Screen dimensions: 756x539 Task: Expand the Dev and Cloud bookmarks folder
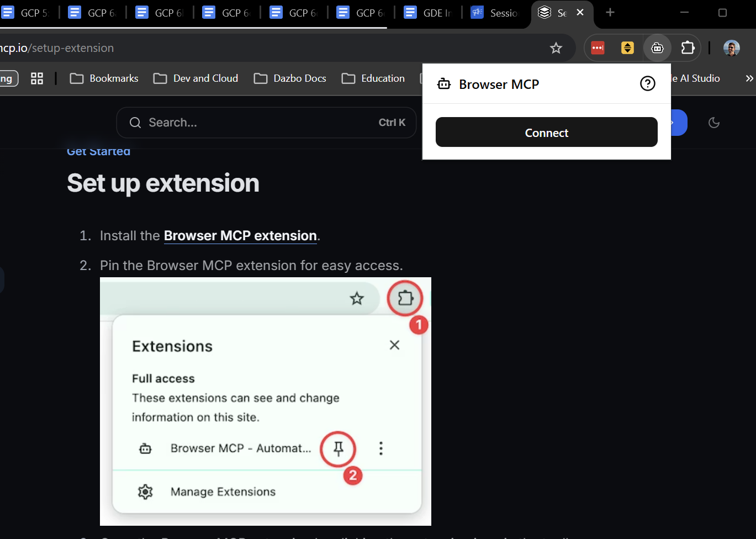[x=195, y=78]
